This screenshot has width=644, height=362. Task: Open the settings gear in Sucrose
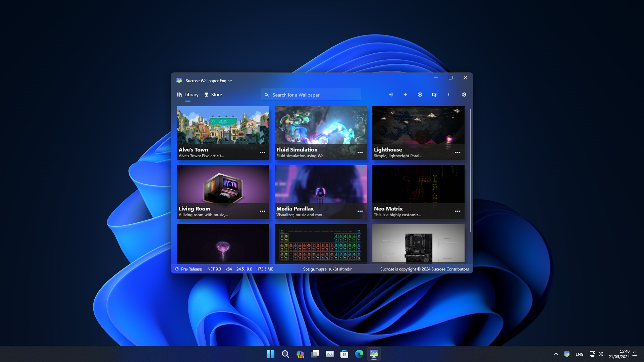[464, 95]
